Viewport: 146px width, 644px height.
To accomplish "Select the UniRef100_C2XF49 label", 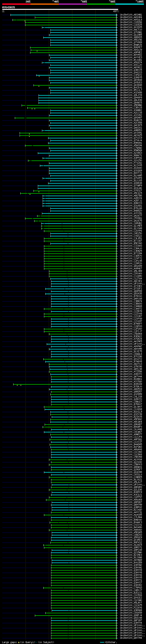I will click(131, 319).
